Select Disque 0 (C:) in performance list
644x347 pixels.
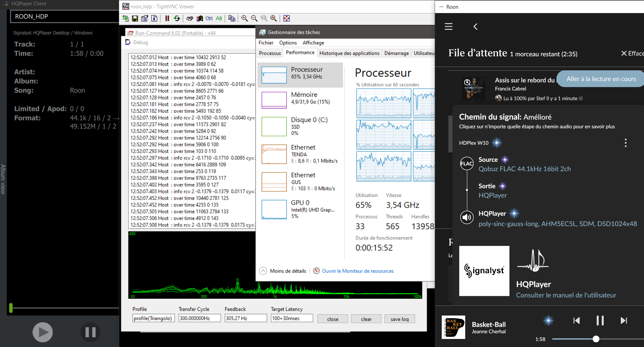pos(300,126)
